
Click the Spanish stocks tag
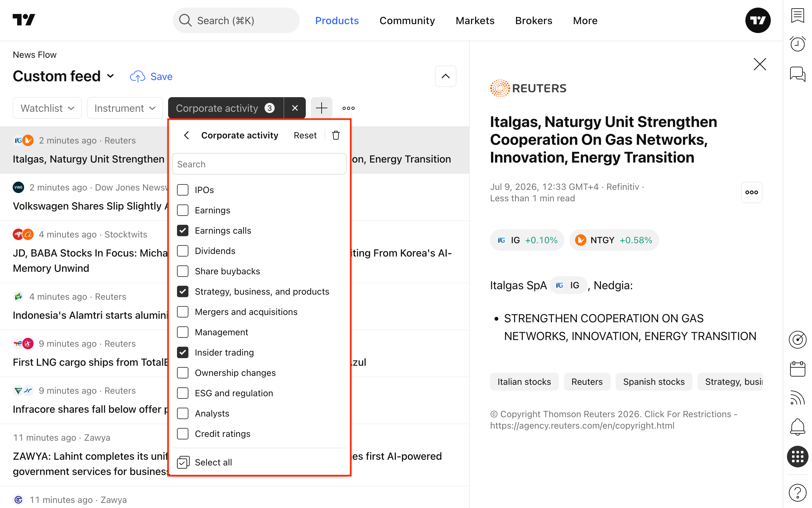tap(654, 382)
